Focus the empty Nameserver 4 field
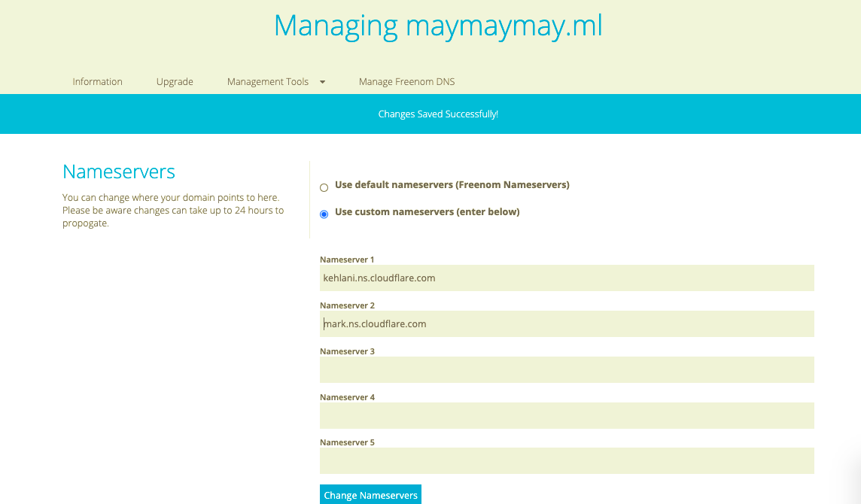Viewport: 861px width, 504px height. [567, 415]
